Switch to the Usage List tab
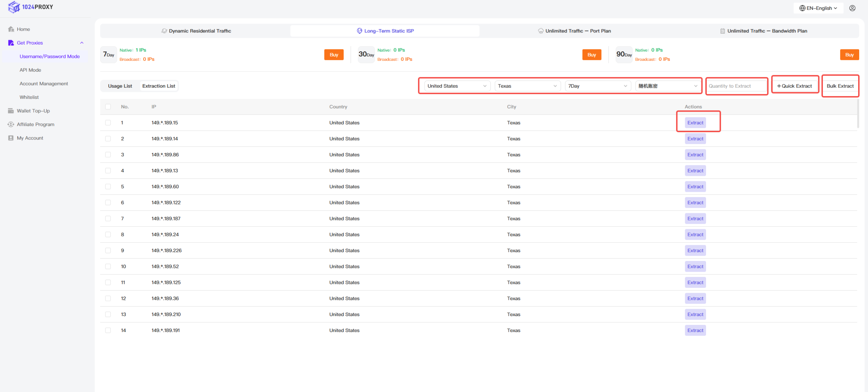This screenshot has height=392, width=868. [120, 86]
